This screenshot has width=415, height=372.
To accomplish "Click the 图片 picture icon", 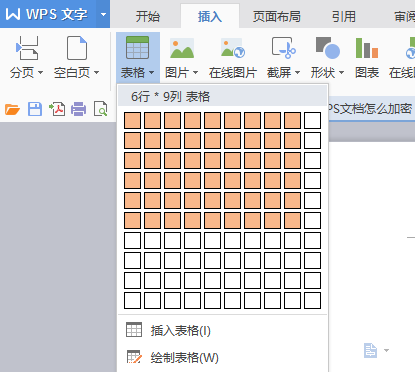I will click(182, 48).
